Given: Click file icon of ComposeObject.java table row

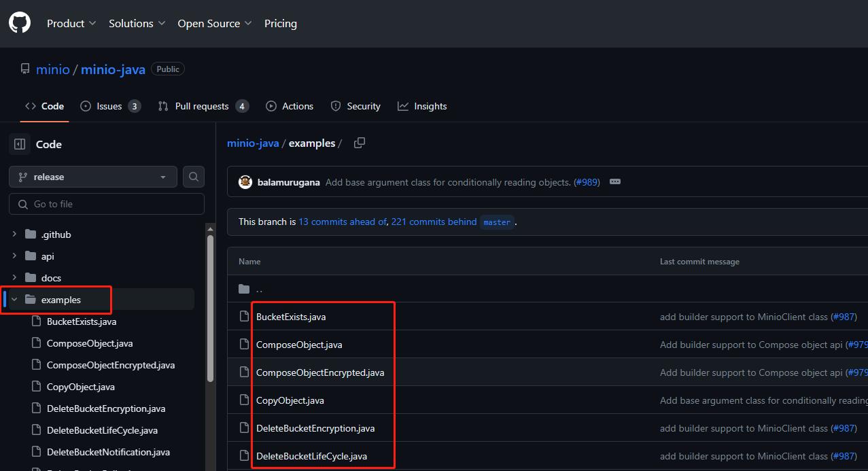Looking at the screenshot, I should 244,345.
